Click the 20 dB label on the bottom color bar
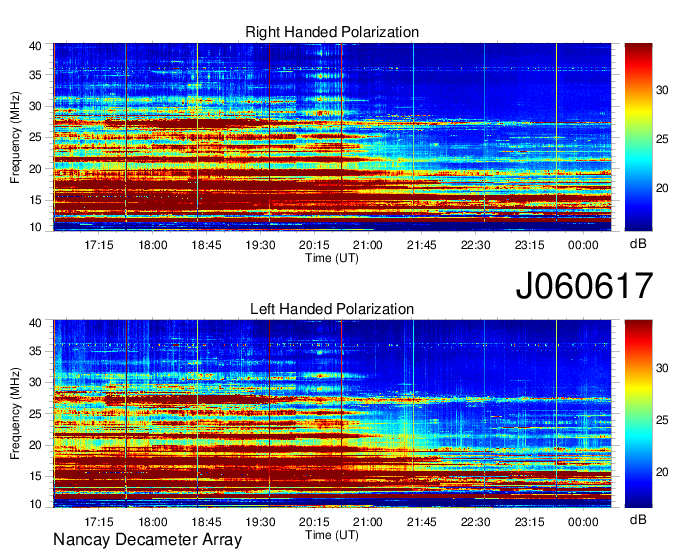Screen dimensions: 680x552 662,472
